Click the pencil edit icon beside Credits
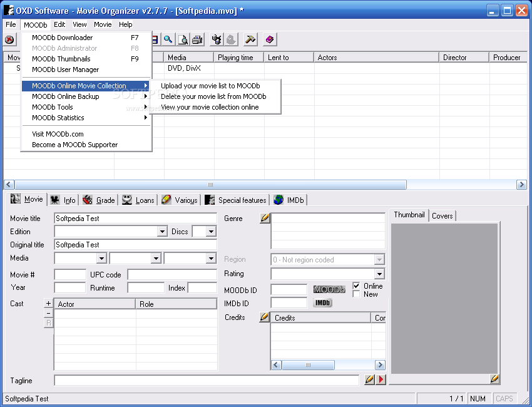This screenshot has height=407, width=532. 264,317
